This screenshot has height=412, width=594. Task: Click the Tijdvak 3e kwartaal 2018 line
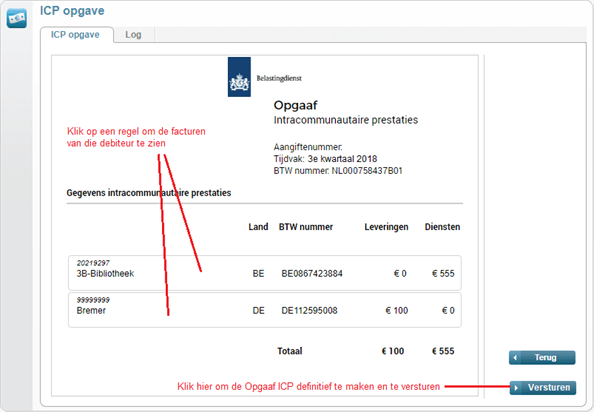[325, 159]
